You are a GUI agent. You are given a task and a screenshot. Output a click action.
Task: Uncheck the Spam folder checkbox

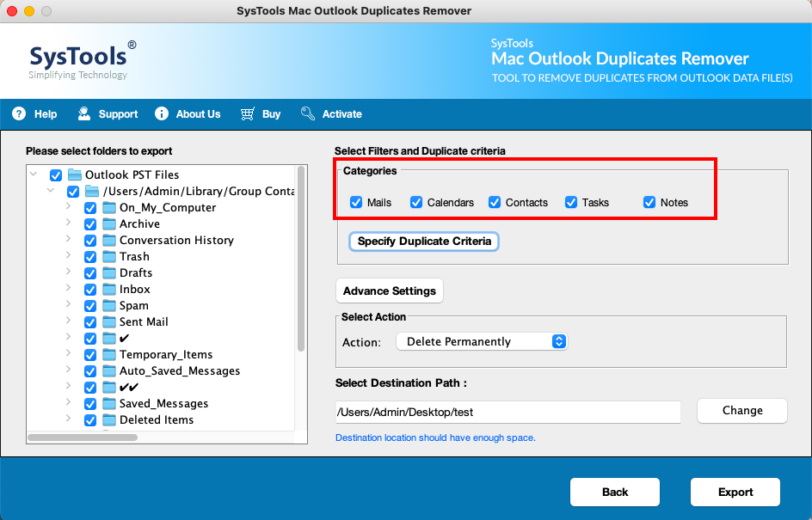90,306
